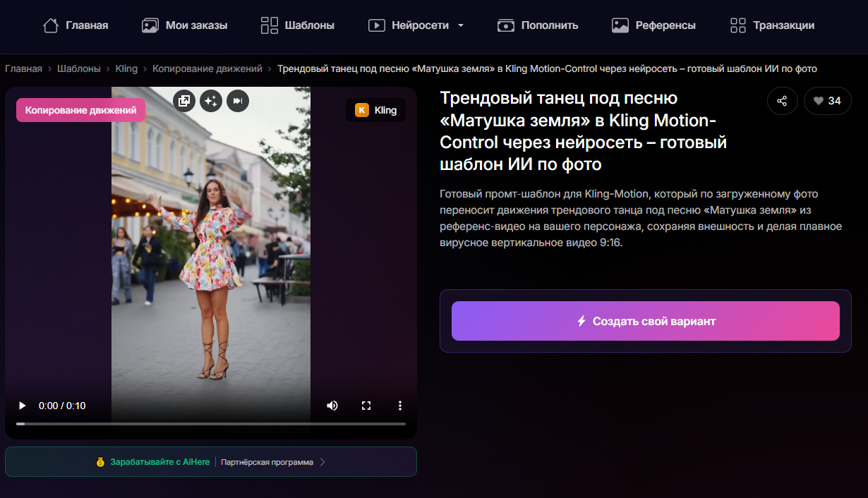Click the sparkles icon over the video preview

pyautogui.click(x=210, y=101)
